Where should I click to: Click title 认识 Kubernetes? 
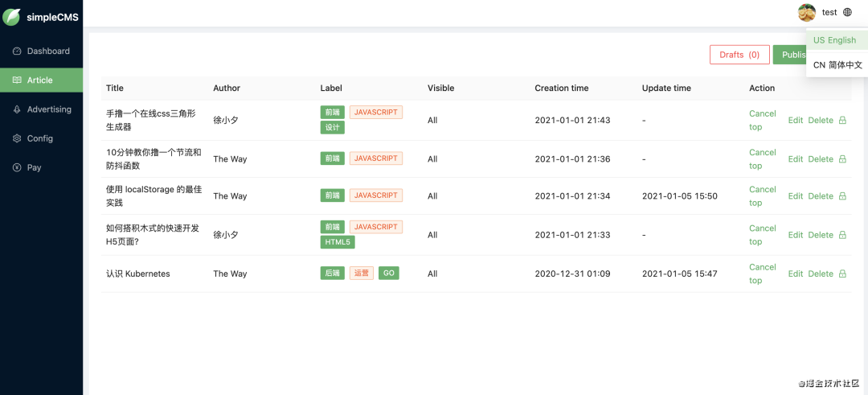138,274
